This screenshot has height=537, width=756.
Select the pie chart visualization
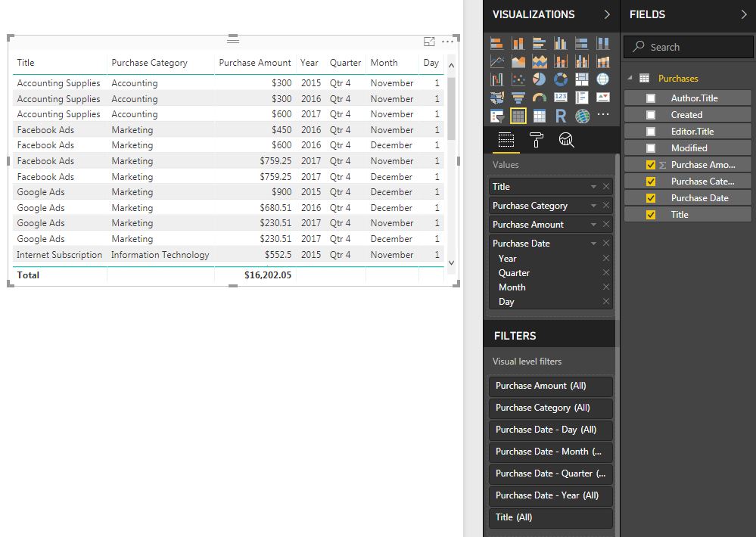[540, 79]
